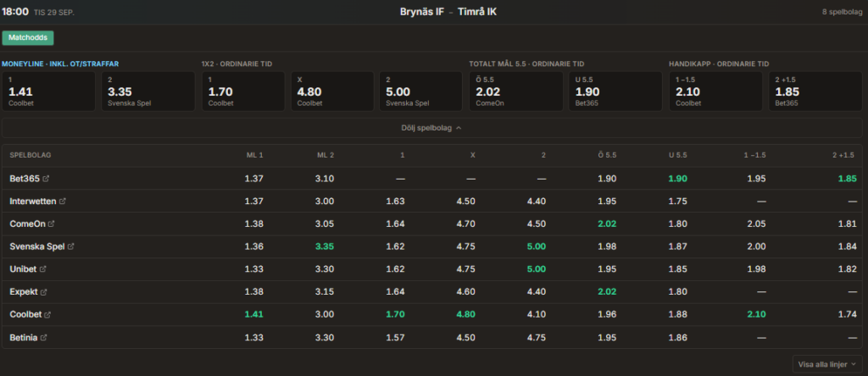
Task: Click the ML 2 column header
Action: [x=325, y=155]
